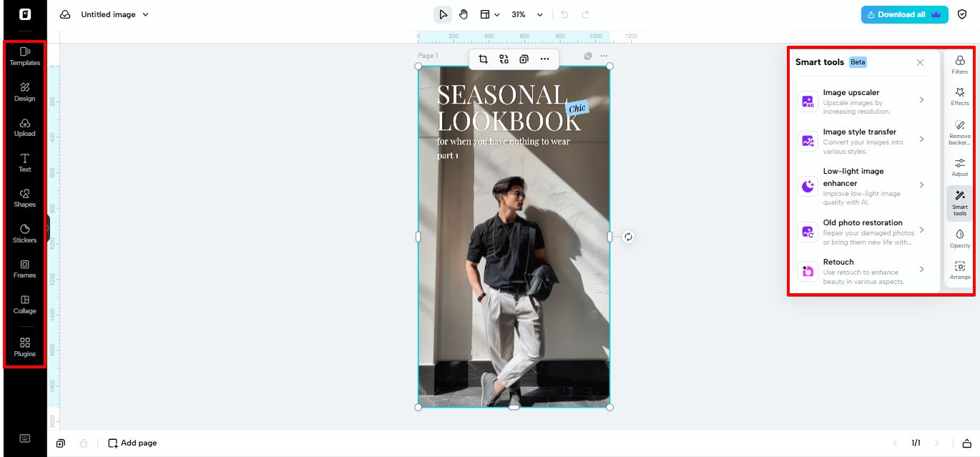Open the Page 1 ellipsis options menu

[x=604, y=56]
